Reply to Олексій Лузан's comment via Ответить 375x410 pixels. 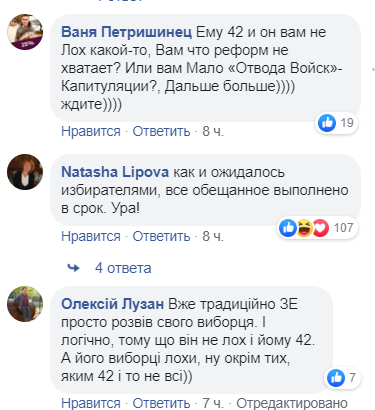(x=161, y=403)
